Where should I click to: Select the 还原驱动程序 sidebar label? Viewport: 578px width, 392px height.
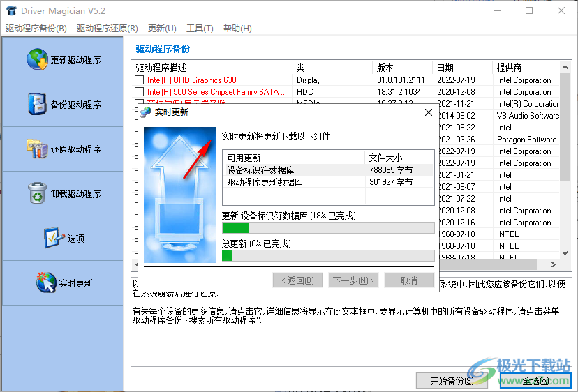[x=75, y=149]
